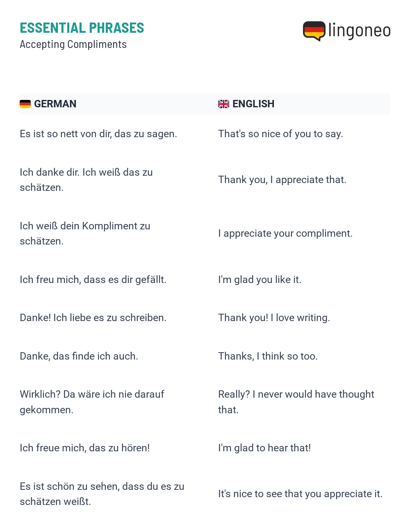Click the lingoneo brand name text
This screenshot has height=532, width=410.
click(x=360, y=31)
